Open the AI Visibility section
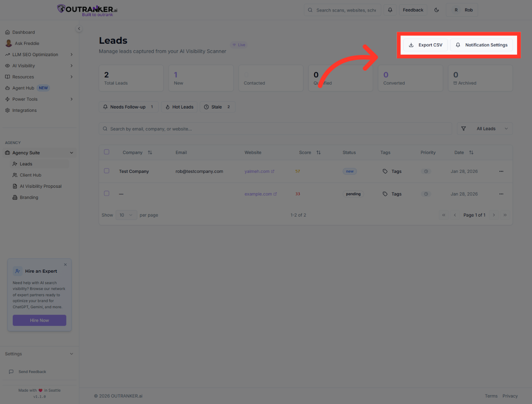This screenshot has width=532, height=404. click(x=24, y=65)
